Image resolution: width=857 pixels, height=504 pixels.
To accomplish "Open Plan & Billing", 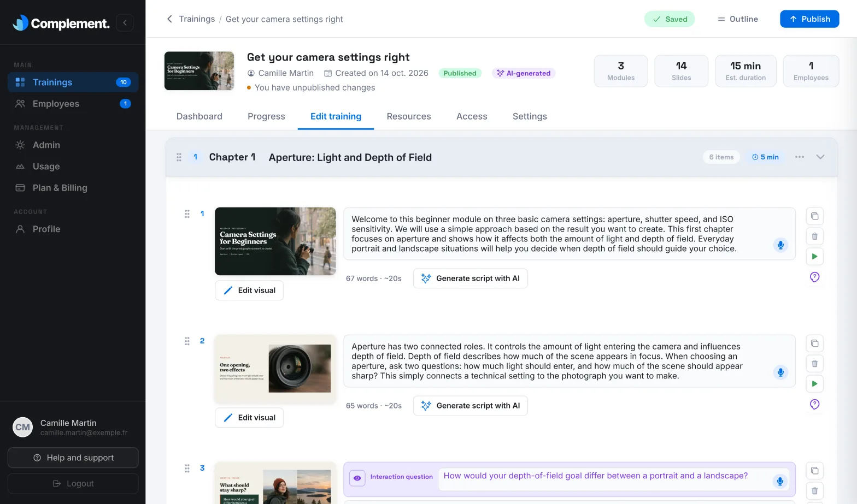I will coord(73,188).
